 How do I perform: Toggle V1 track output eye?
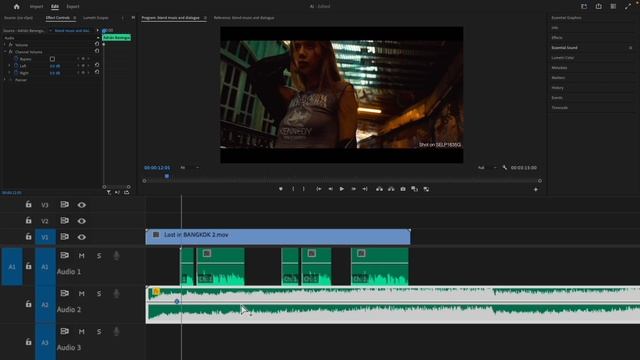[x=82, y=237]
